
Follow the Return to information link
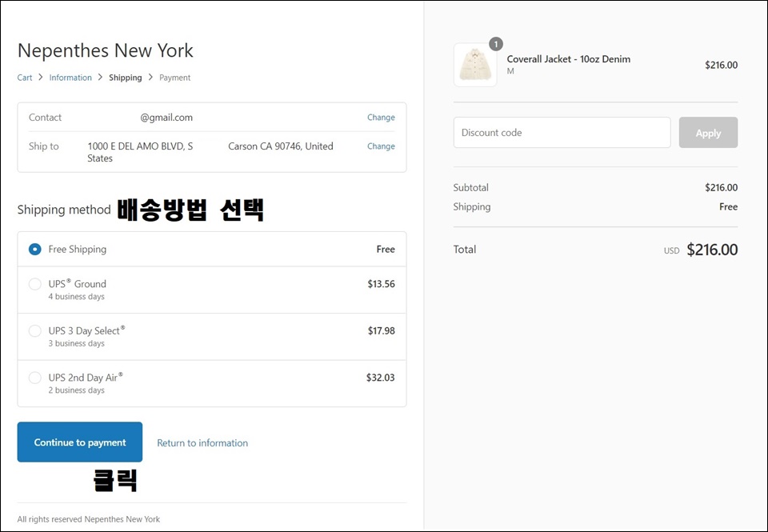(202, 443)
